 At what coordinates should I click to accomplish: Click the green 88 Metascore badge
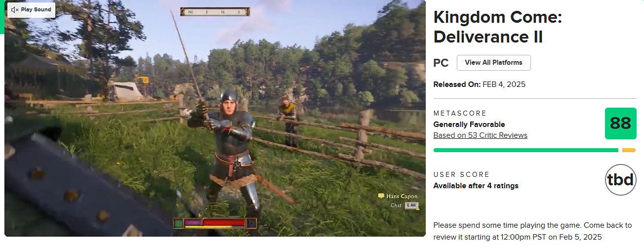pyautogui.click(x=620, y=123)
